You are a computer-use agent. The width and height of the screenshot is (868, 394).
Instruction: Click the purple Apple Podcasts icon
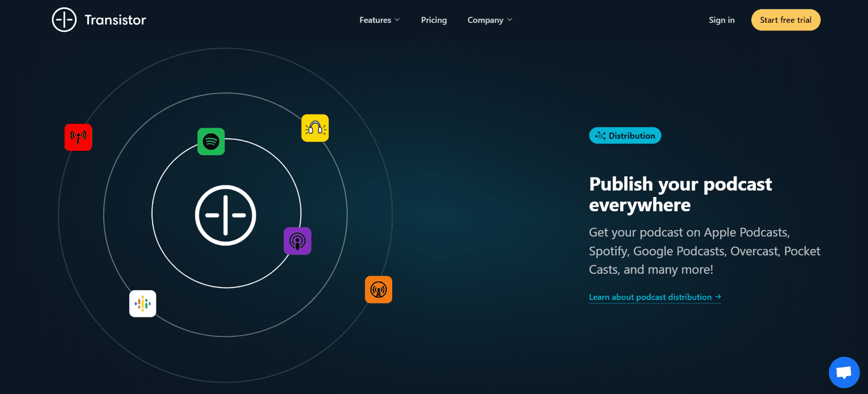[x=297, y=241]
